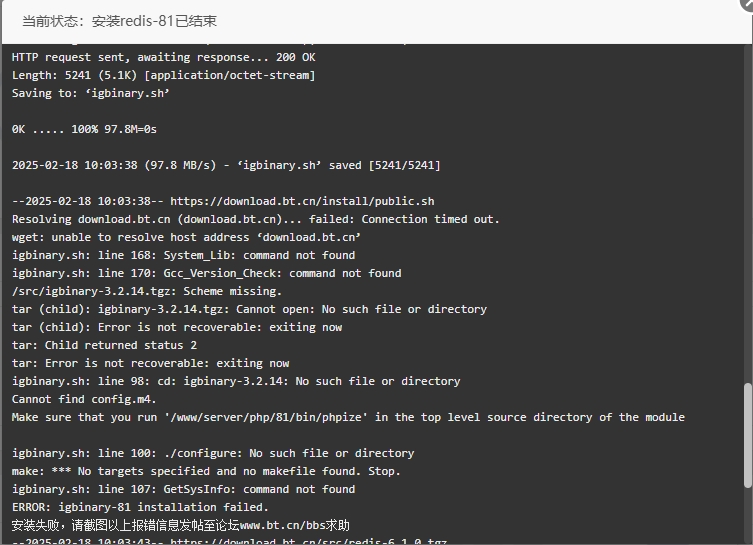Click the 'tar: Child returned status 2' line
The image size is (753, 545).
click(x=104, y=345)
